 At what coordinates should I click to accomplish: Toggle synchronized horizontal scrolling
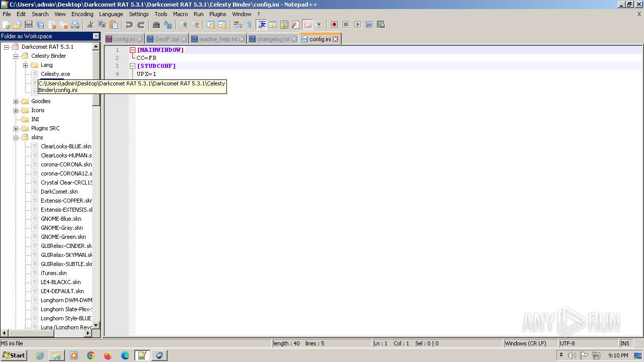pos(222,25)
